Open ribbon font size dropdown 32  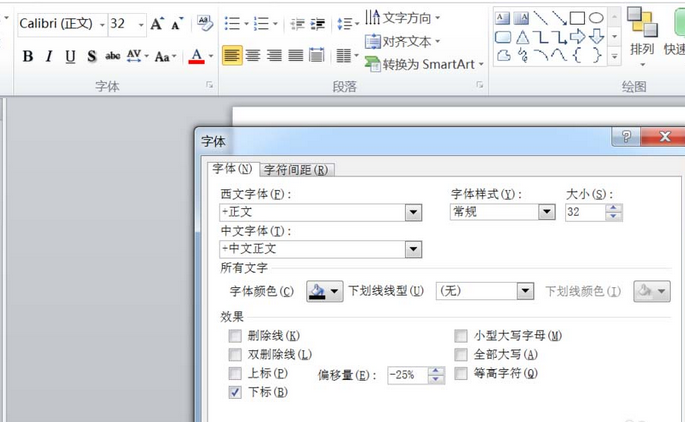pyautogui.click(x=141, y=24)
